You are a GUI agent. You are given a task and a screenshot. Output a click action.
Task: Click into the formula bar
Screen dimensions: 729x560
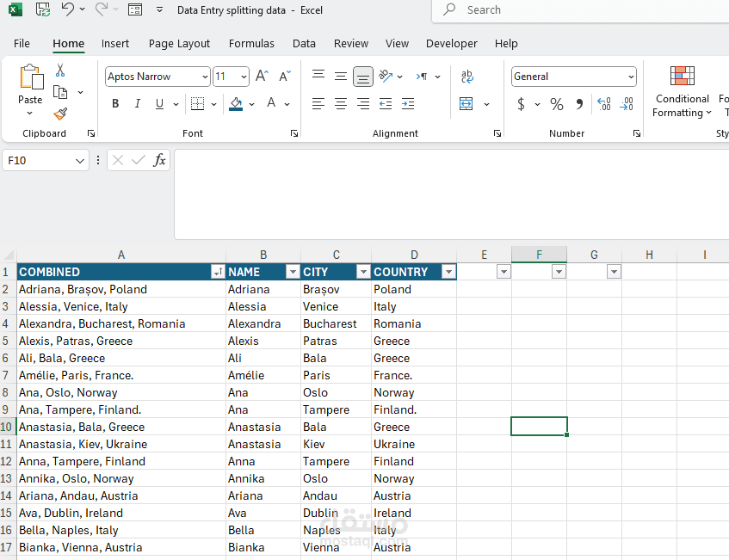coord(452,194)
